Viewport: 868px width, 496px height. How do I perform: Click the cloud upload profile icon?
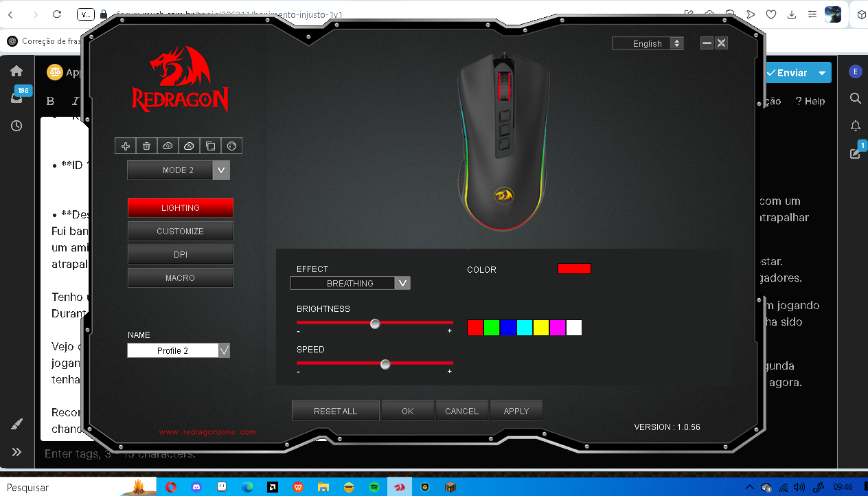click(x=168, y=146)
